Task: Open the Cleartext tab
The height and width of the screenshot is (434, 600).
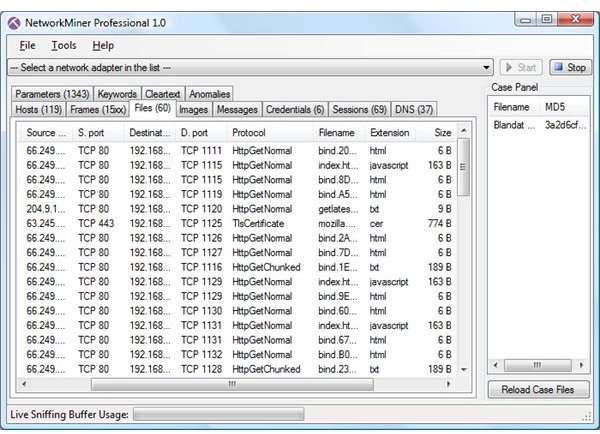Action: [163, 94]
